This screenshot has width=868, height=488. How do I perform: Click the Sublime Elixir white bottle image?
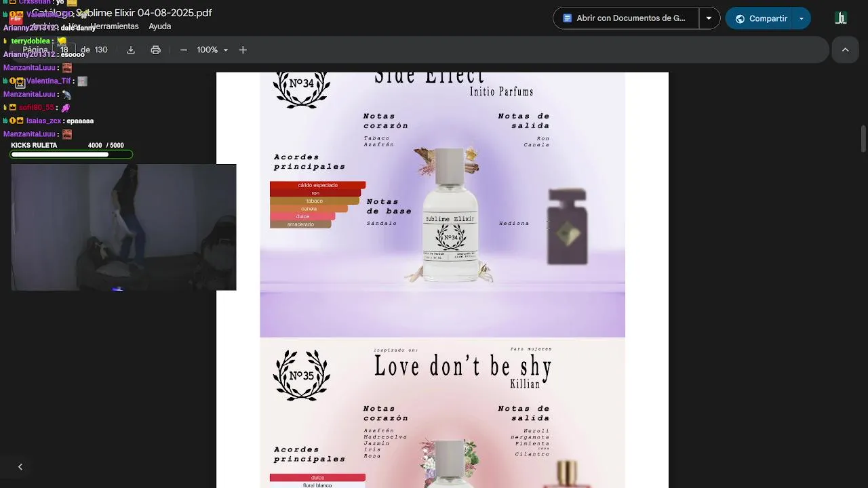click(x=450, y=215)
